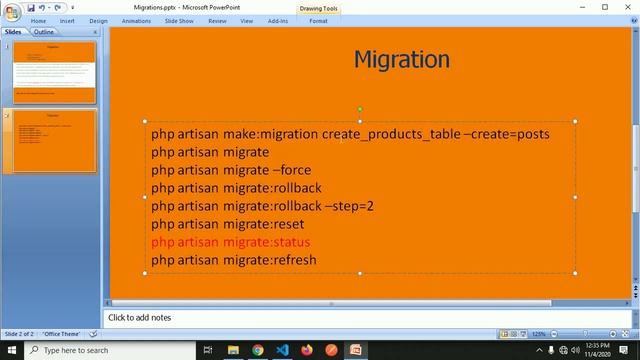
Task: Open Visual Studio Code from taskbar
Action: coord(282,350)
